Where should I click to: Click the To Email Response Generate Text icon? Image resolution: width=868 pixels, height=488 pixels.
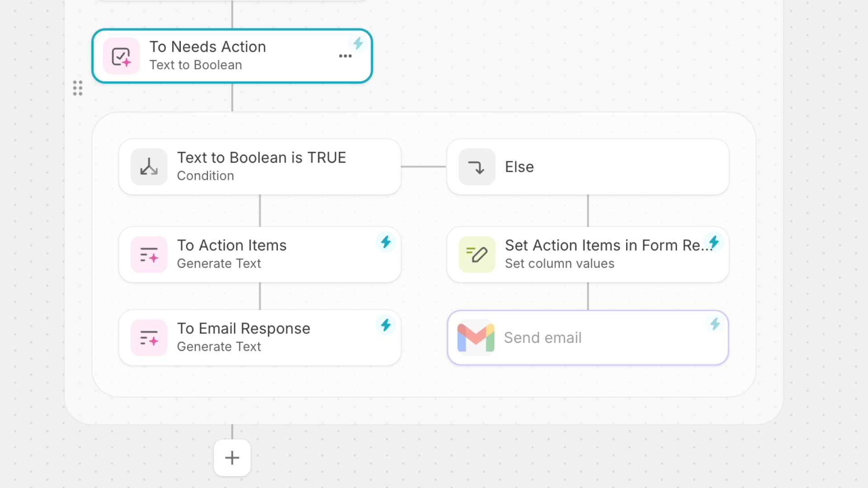click(x=149, y=338)
